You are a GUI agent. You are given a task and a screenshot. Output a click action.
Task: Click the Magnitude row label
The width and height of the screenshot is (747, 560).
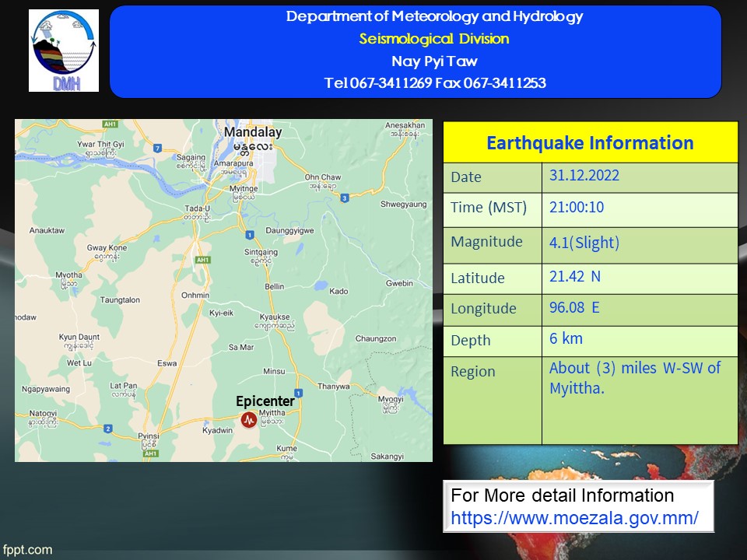coord(486,242)
